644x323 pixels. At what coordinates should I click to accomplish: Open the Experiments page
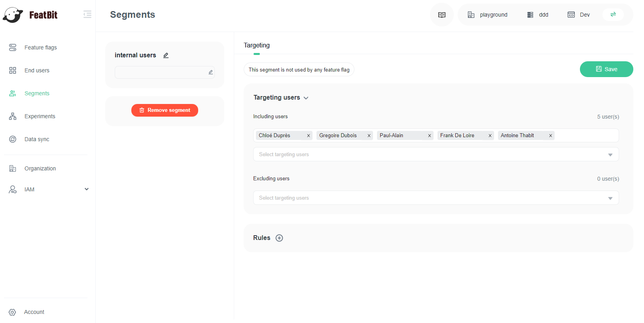coord(40,116)
